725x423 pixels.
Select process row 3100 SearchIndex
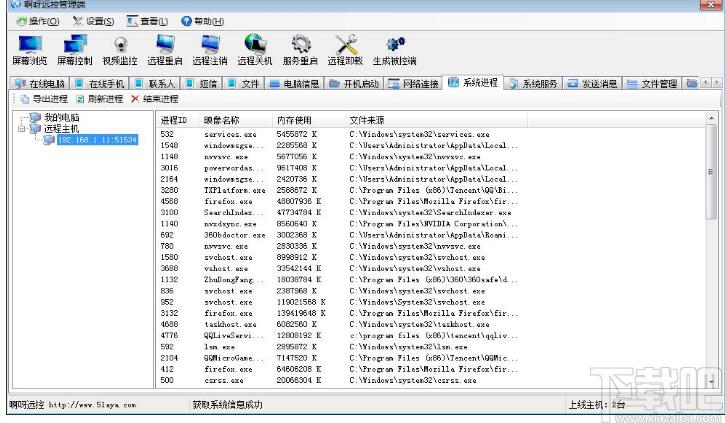pyautogui.click(x=342, y=212)
